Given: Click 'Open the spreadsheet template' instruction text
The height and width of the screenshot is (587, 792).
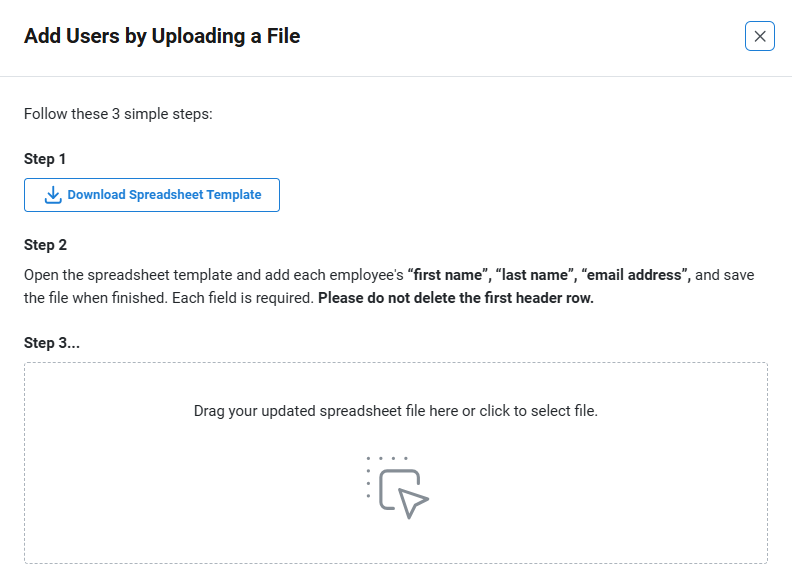Looking at the screenshot, I should click(128, 275).
